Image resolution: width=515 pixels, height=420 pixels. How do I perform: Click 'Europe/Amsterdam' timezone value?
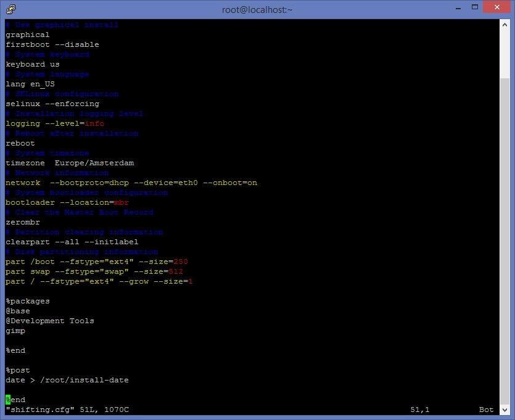tap(94, 163)
